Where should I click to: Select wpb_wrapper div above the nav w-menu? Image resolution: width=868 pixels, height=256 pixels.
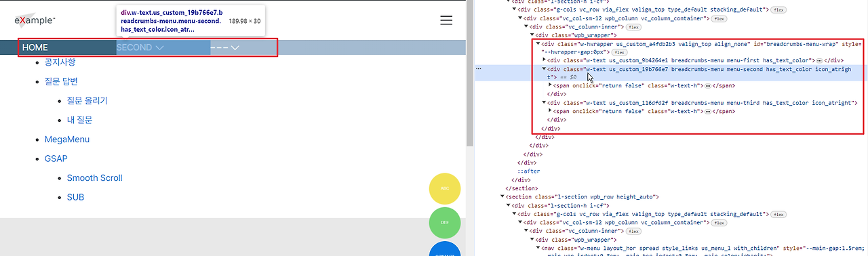click(576, 239)
